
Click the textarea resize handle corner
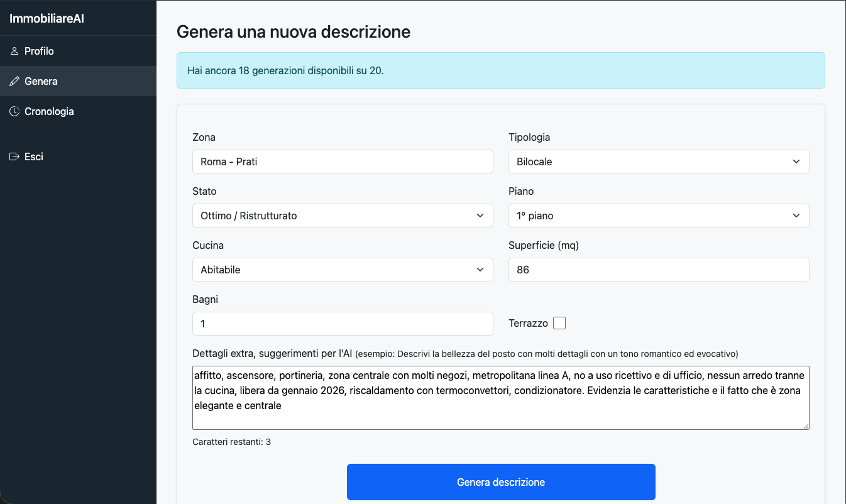point(805,425)
